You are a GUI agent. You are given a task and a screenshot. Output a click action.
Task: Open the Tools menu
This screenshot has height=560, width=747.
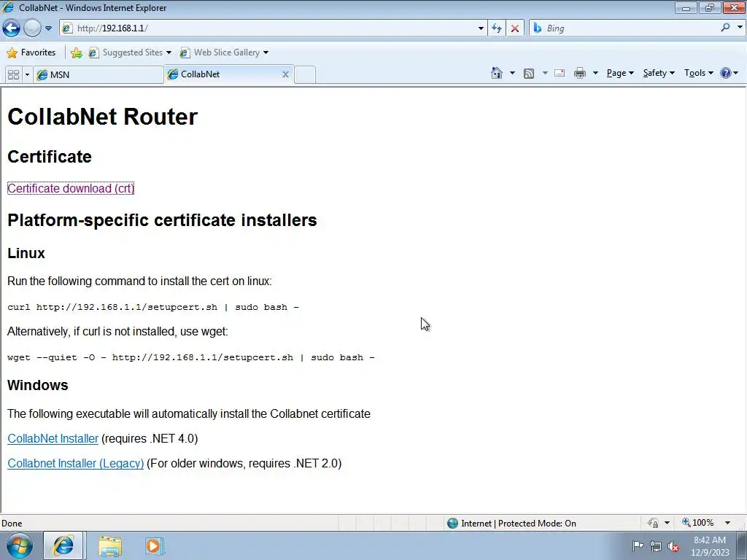pyautogui.click(x=698, y=73)
